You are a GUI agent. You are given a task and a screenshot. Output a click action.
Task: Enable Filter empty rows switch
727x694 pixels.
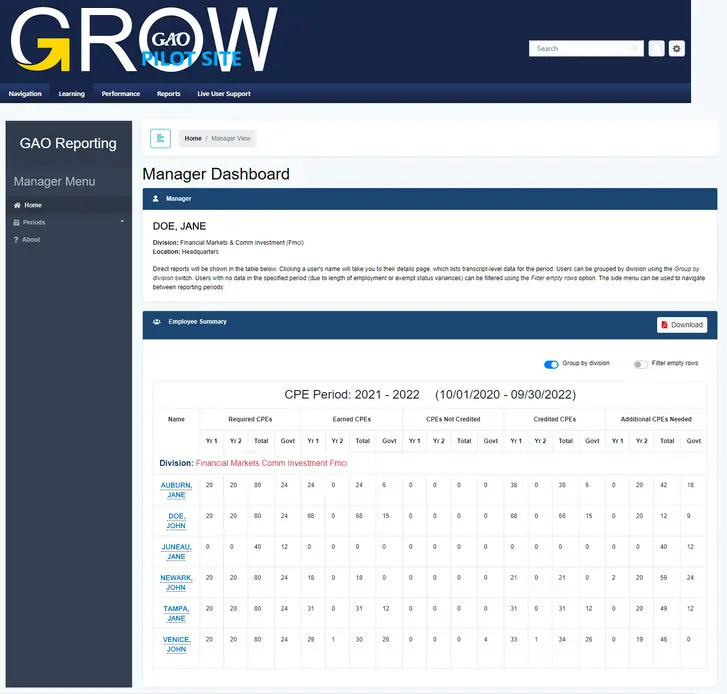tap(640, 364)
